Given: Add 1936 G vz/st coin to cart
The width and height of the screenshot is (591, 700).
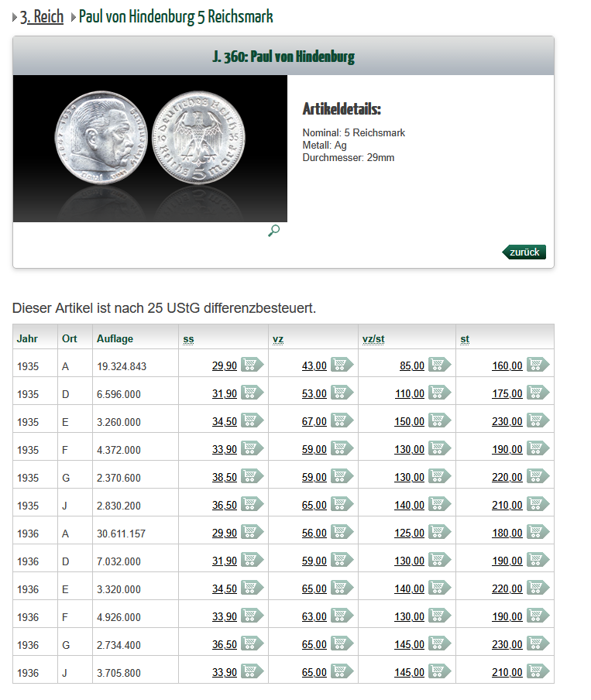Looking at the screenshot, I should [x=439, y=643].
